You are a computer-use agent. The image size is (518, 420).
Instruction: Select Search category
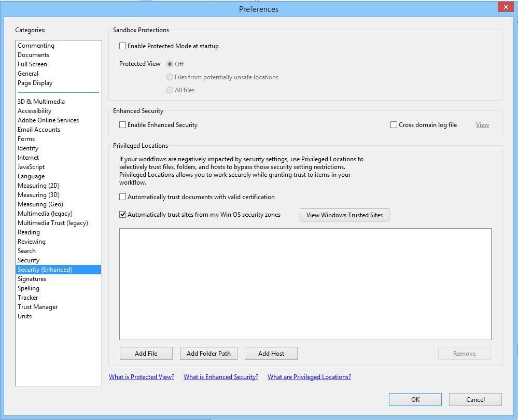59,251
